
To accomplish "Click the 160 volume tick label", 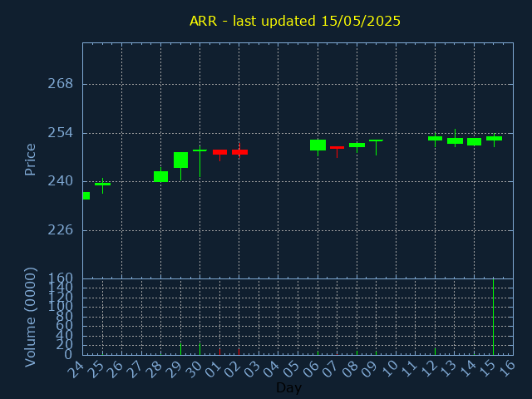I will [x=61, y=278].
